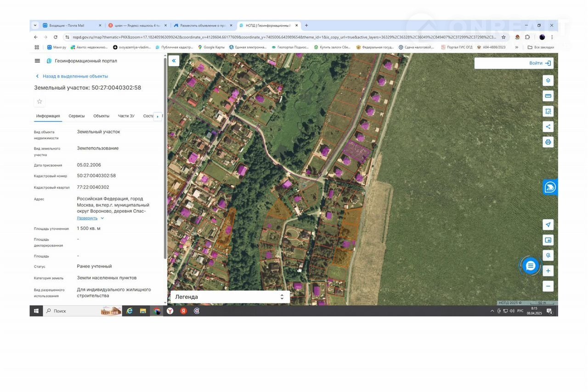The height and width of the screenshot is (392, 588).
Task: Collapse the side panel with double chevron
Action: pos(174,61)
